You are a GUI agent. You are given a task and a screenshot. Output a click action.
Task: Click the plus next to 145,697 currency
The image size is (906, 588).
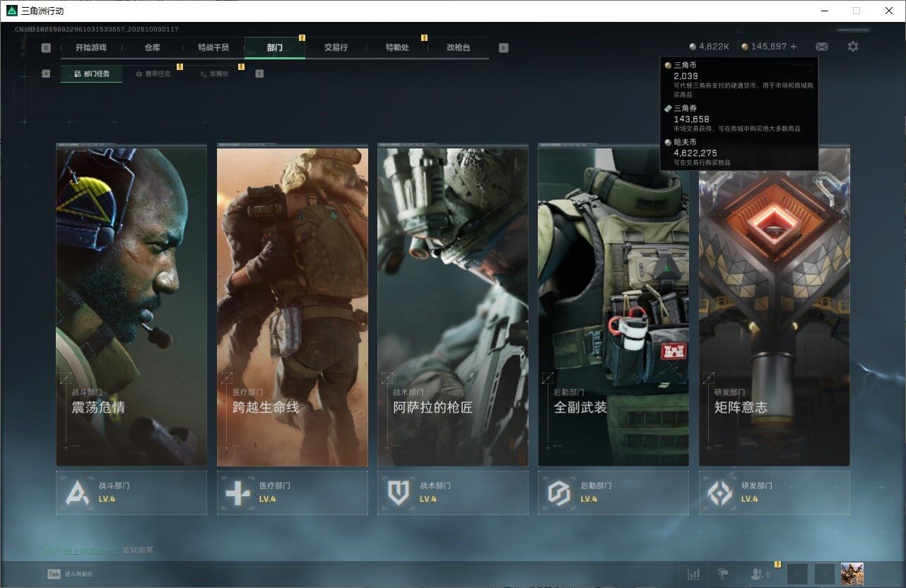[x=794, y=47]
